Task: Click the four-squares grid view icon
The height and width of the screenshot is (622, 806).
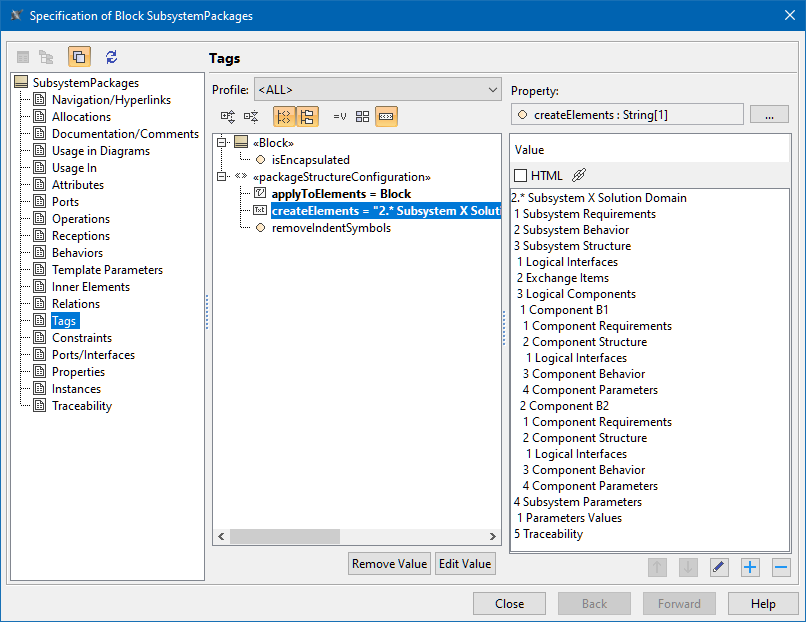Action: (363, 117)
